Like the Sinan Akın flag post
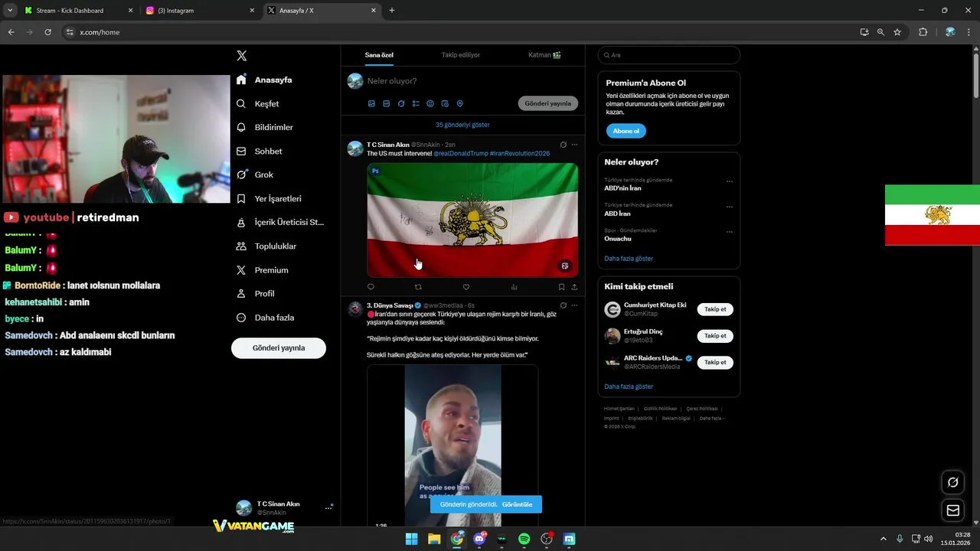This screenshot has height=551, width=980. click(x=465, y=287)
